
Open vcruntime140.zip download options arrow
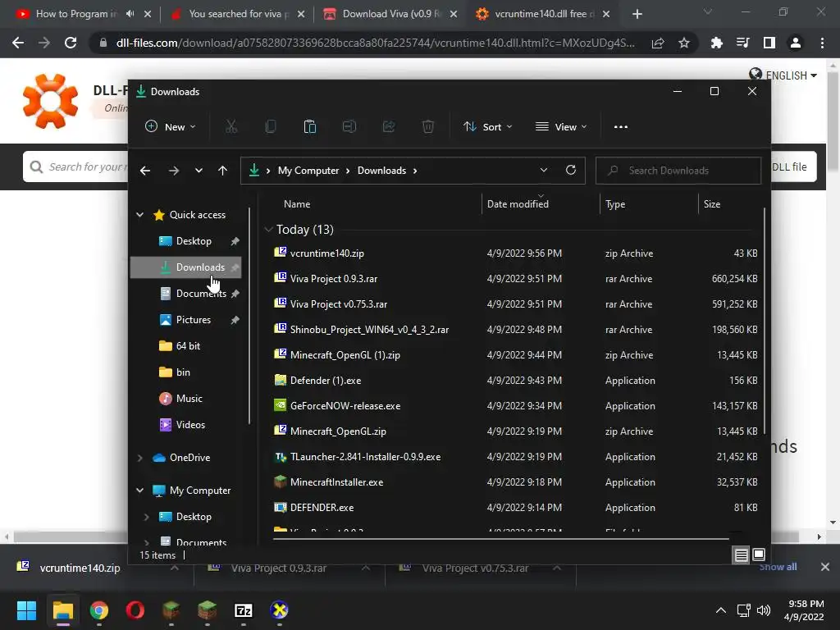point(175,568)
